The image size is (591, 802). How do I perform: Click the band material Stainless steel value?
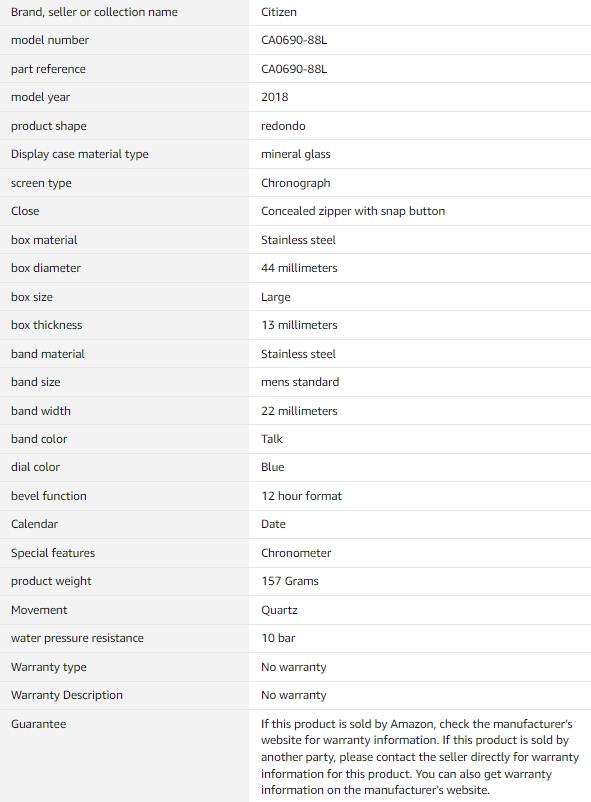click(x=298, y=354)
